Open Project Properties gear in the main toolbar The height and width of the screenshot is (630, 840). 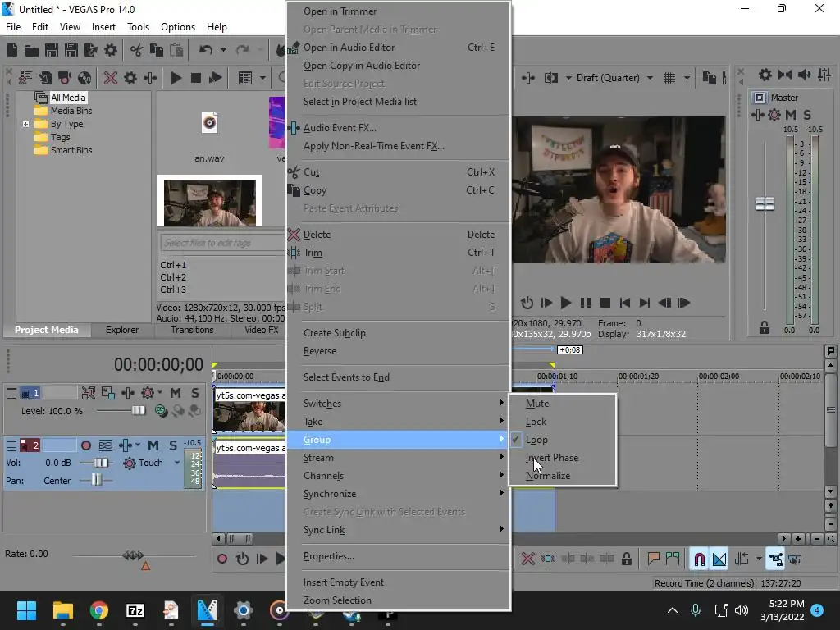(x=111, y=50)
